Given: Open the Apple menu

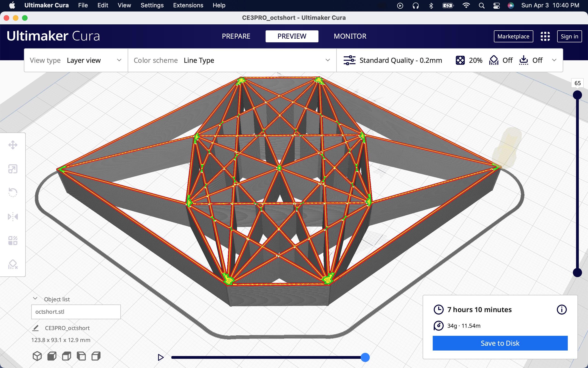Looking at the screenshot, I should click(12, 5).
